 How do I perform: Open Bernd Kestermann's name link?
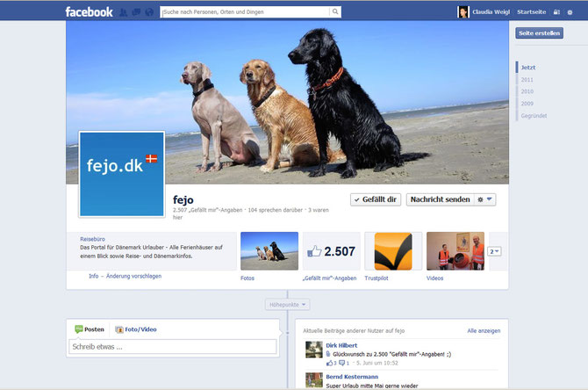(x=352, y=377)
